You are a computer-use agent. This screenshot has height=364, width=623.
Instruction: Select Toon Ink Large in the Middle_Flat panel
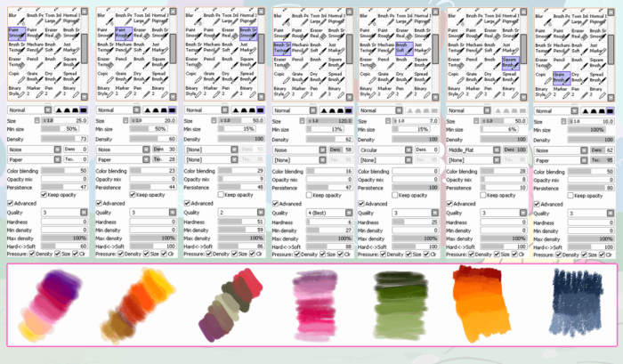(x=492, y=19)
